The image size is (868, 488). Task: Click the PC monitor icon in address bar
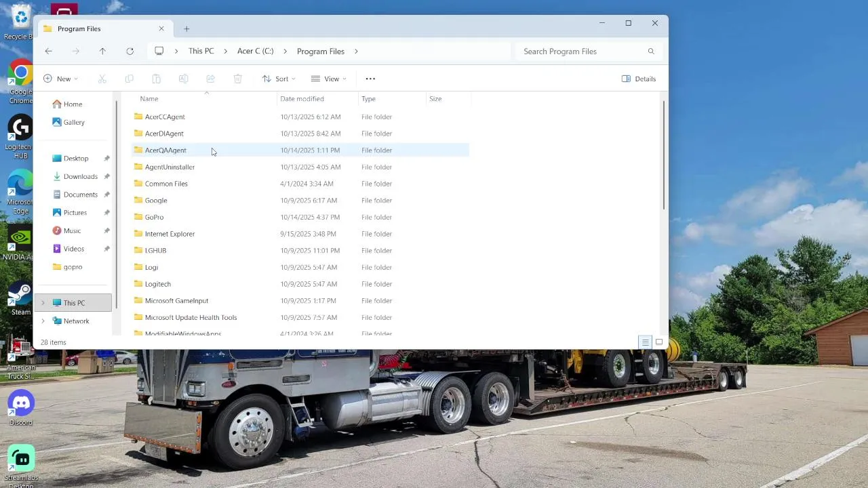point(159,52)
